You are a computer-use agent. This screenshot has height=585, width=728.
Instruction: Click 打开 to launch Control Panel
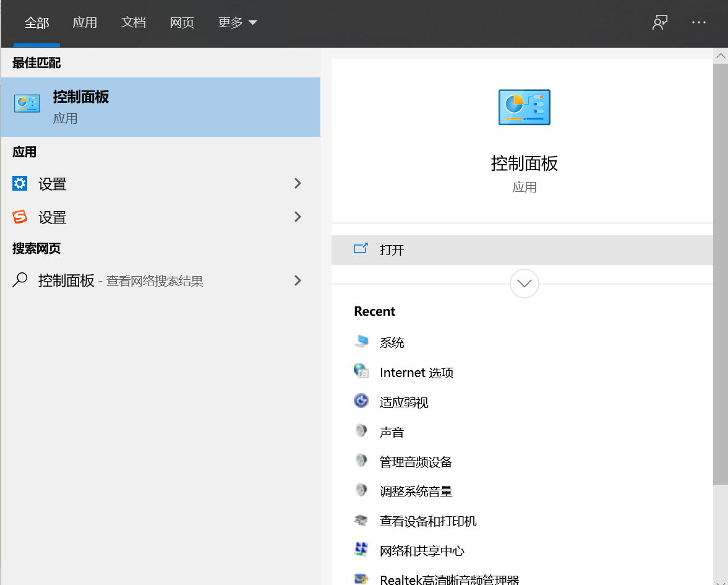click(392, 250)
